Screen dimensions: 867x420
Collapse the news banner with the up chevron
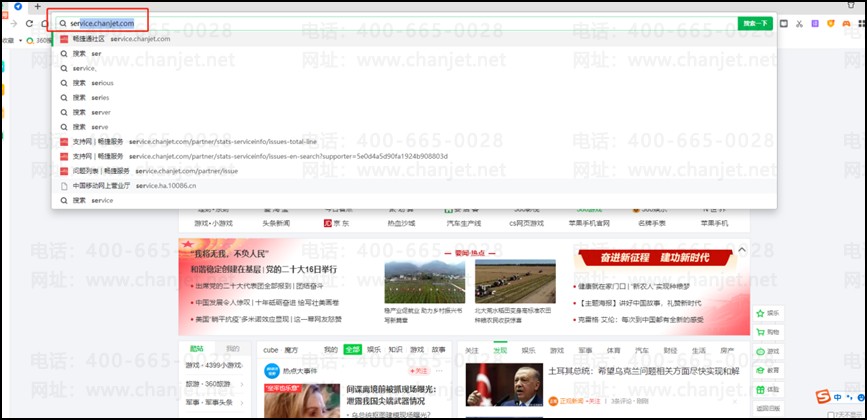[x=742, y=250]
